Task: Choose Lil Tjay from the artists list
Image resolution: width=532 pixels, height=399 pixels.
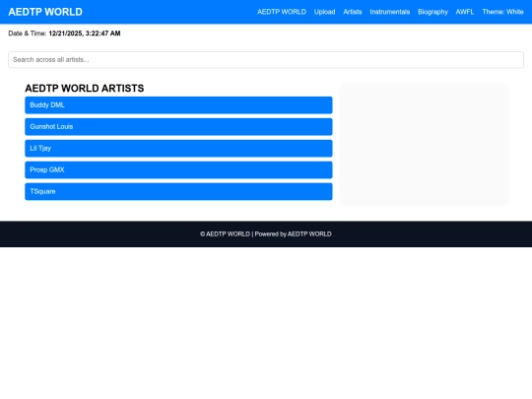Action: click(x=178, y=148)
